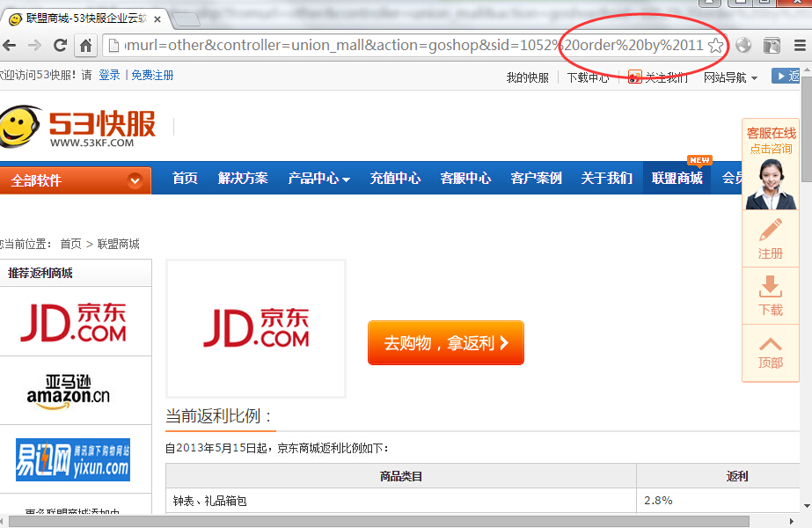Open 客户案例 navigation item
This screenshot has height=528, width=812.
click(x=536, y=179)
